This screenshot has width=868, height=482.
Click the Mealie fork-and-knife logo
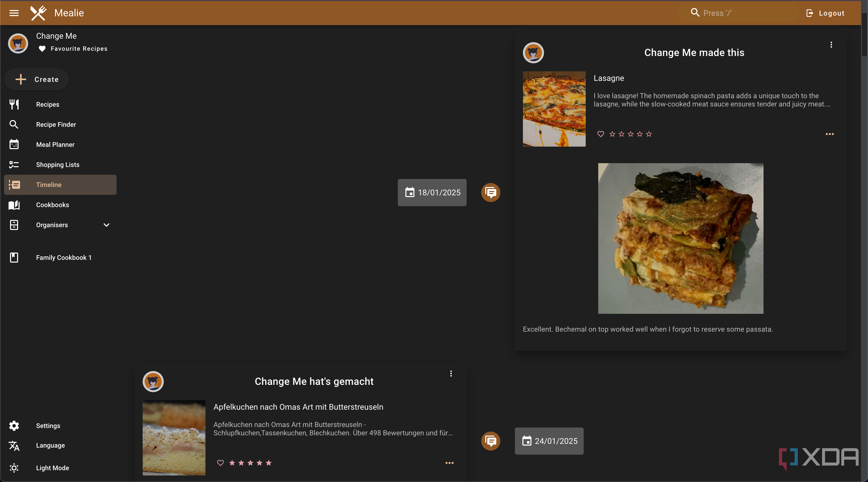[38, 13]
